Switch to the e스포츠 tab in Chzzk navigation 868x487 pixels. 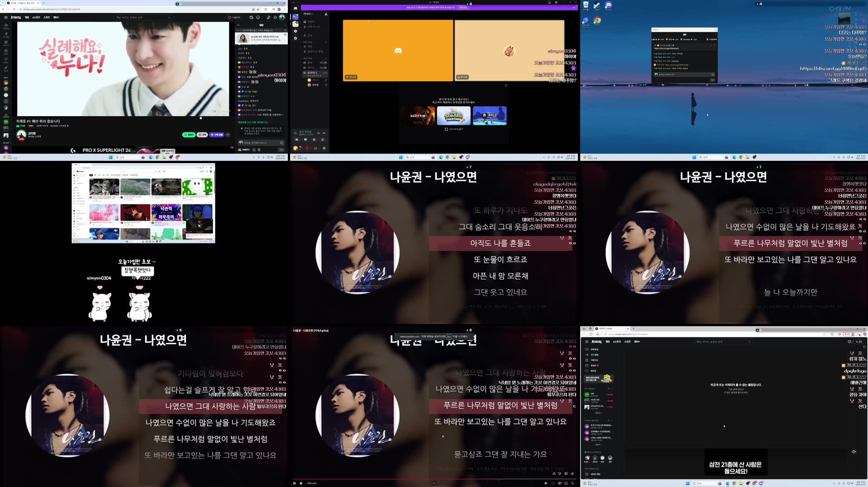[36, 17]
